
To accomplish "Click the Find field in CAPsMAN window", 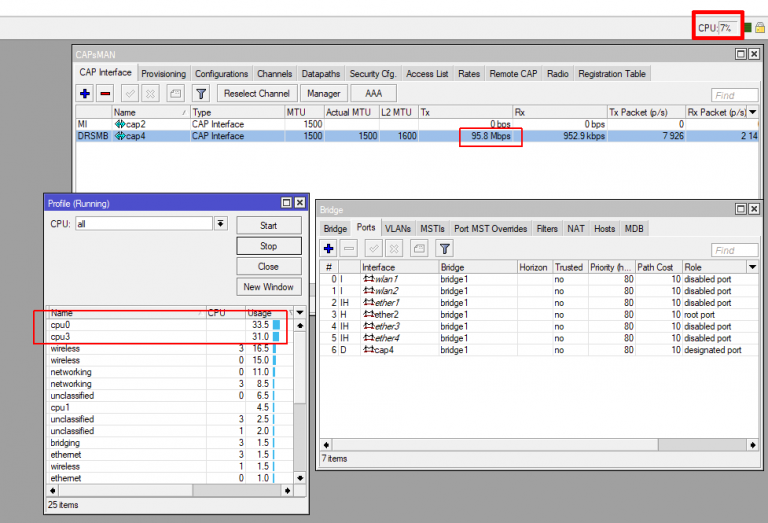I will coord(734,95).
